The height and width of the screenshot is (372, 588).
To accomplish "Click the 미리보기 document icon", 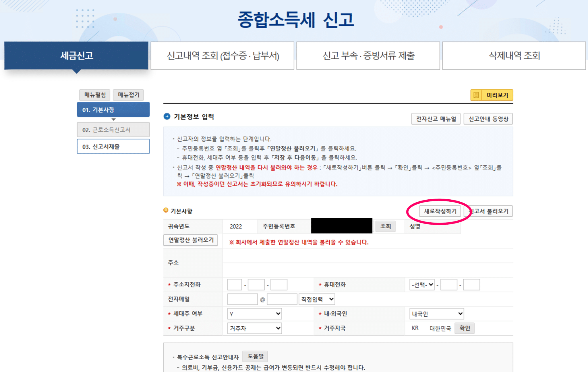I will (x=476, y=95).
